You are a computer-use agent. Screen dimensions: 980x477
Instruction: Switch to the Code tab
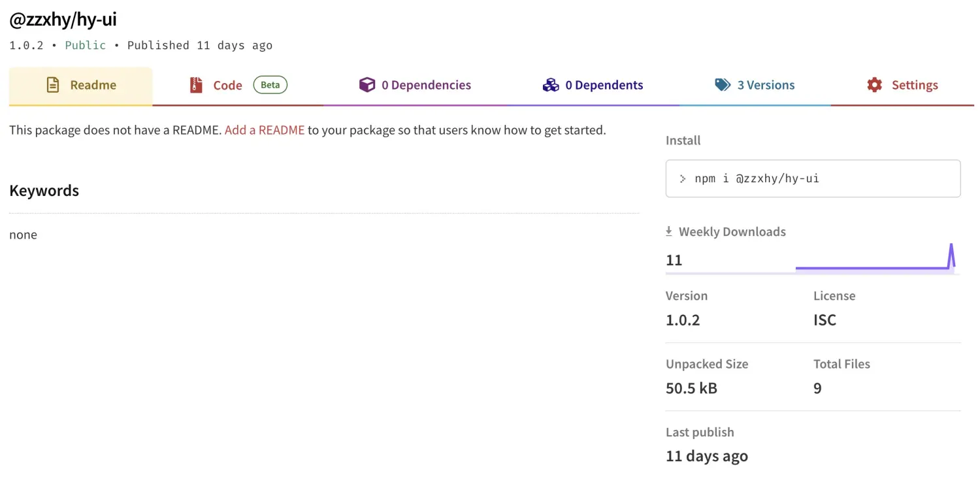pyautogui.click(x=227, y=86)
